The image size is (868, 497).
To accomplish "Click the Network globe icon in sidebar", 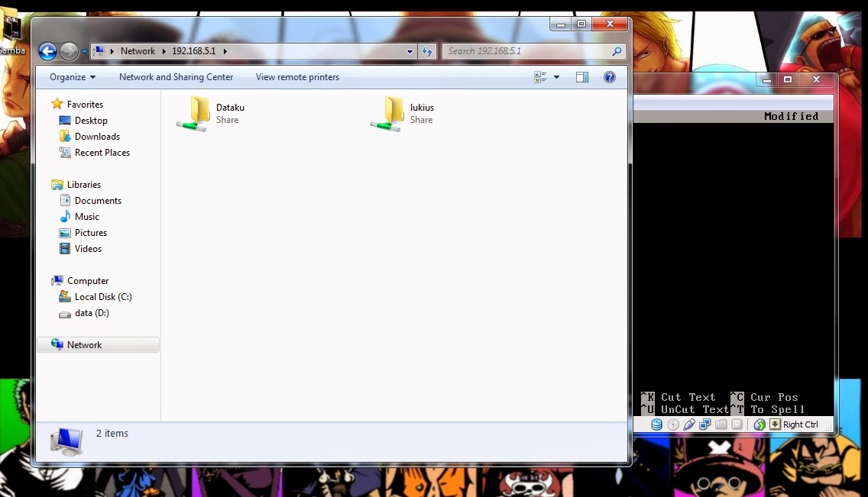I will 57,344.
